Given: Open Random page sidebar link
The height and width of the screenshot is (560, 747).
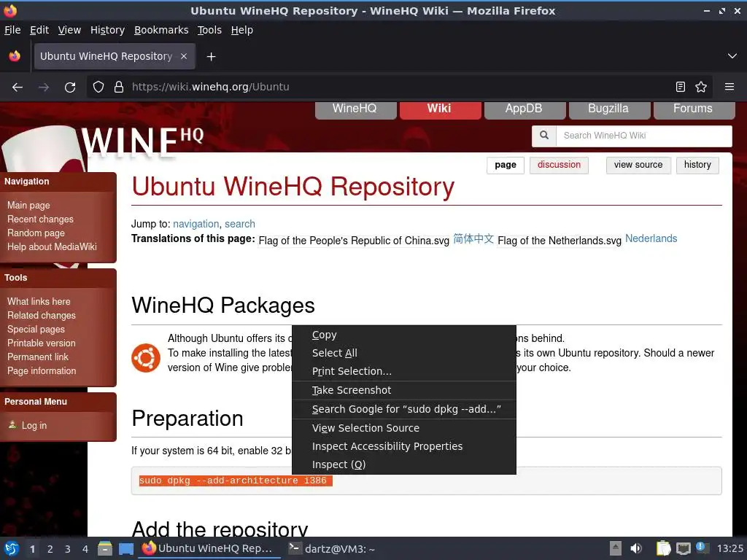Looking at the screenshot, I should (x=36, y=233).
